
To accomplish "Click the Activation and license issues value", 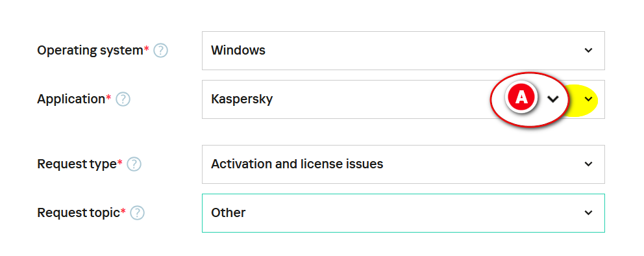I will point(297,164).
